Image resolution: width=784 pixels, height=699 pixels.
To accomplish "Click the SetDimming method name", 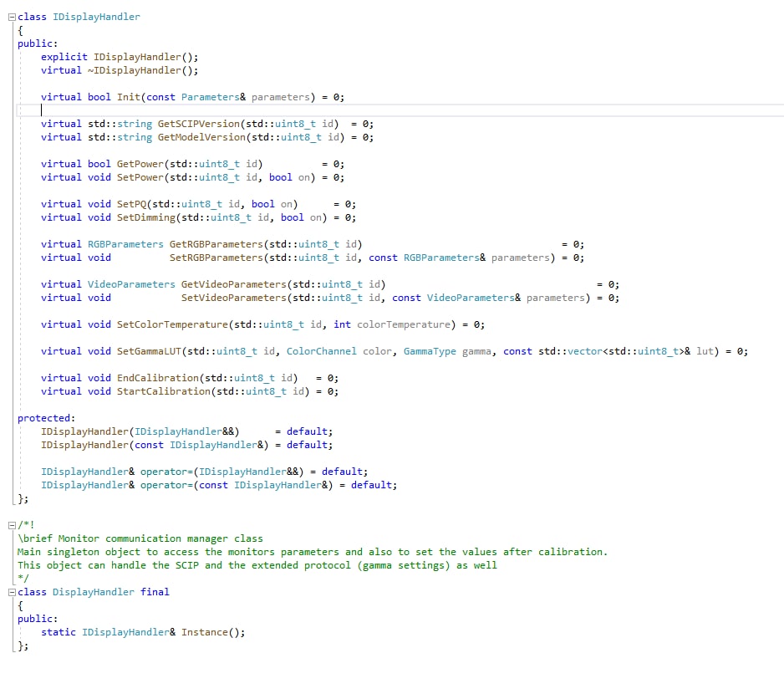I will pyautogui.click(x=146, y=217).
